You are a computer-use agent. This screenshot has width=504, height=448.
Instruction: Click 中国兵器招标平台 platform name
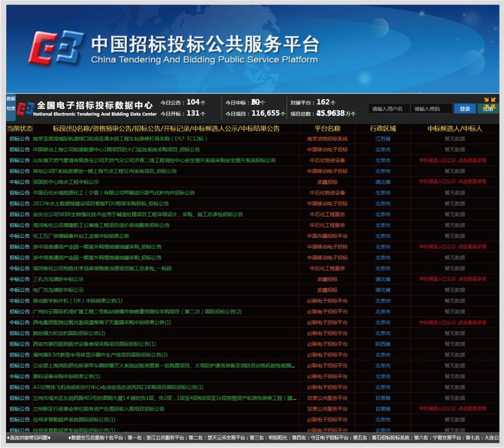click(x=327, y=236)
